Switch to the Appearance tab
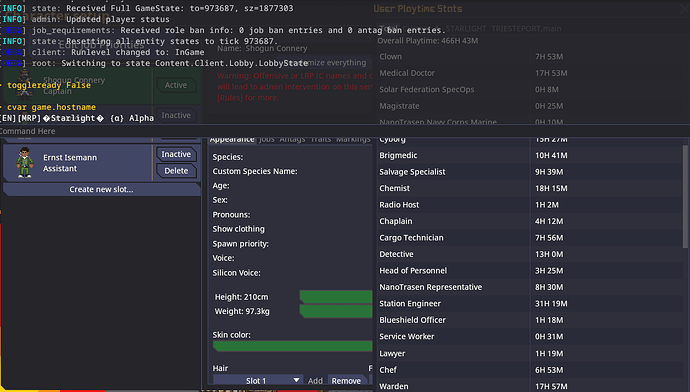The height and width of the screenshot is (392, 690). [x=232, y=139]
